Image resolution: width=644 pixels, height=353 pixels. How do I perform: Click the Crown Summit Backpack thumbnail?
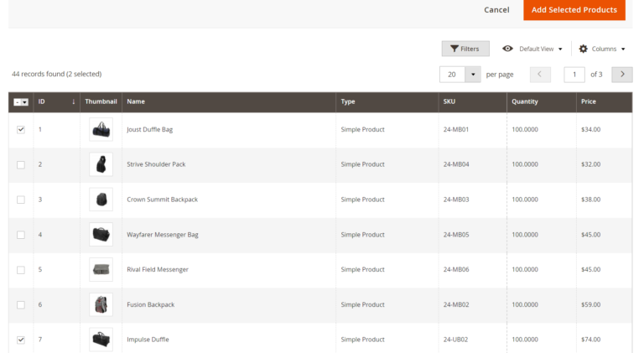[101, 200]
